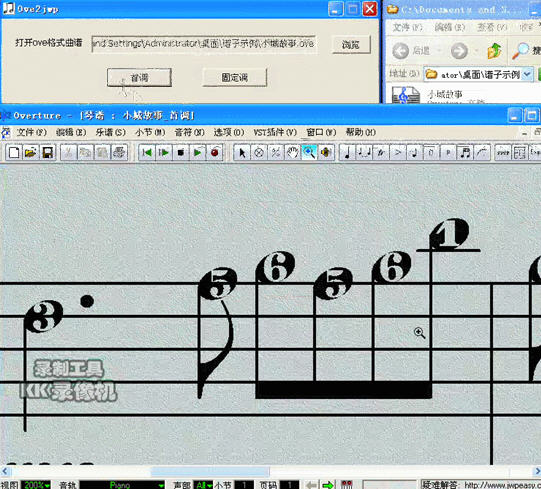Click the horizontal scrollbar thumb
This screenshot has width=541, height=489.
[x=210, y=471]
